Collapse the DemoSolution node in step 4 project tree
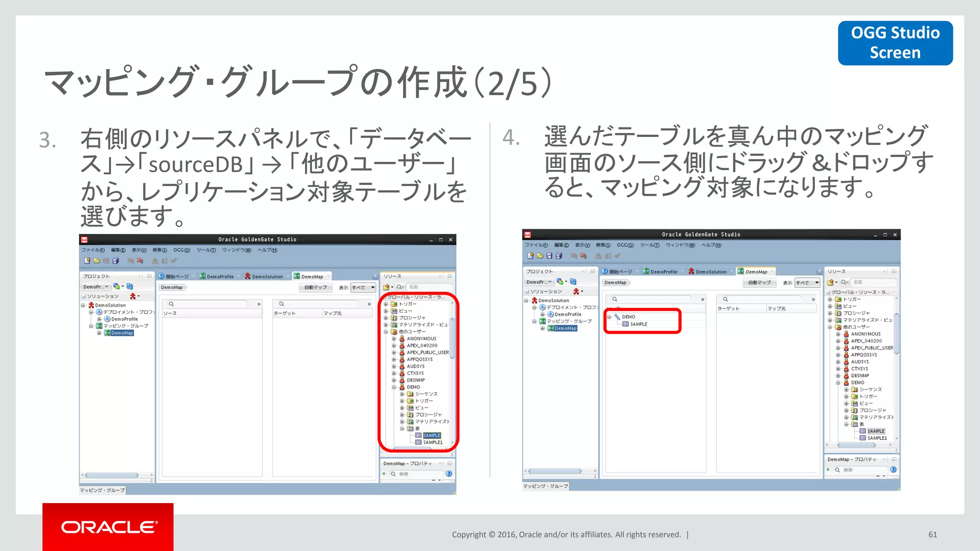Viewport: 980px width, 551px height. [x=526, y=300]
